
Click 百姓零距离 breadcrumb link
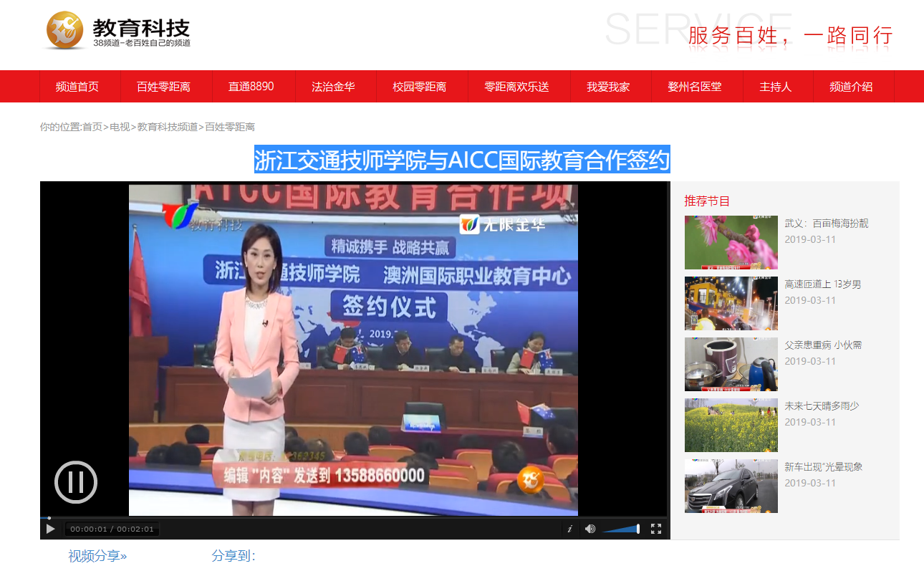230,127
